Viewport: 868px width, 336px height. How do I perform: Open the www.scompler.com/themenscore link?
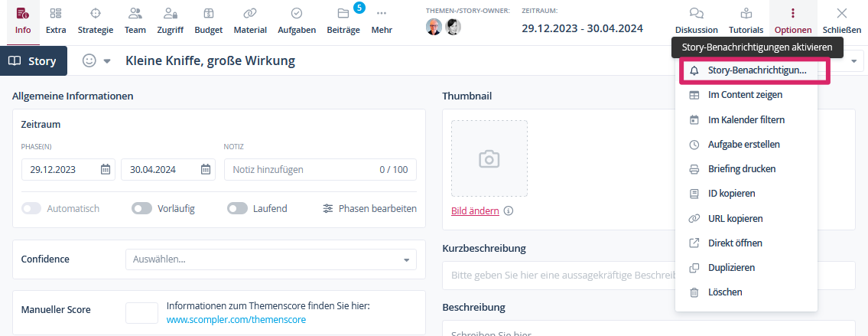click(236, 320)
